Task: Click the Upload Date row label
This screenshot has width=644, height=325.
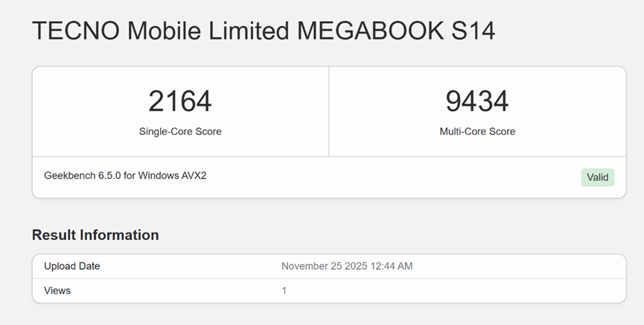Action: pyautogui.click(x=71, y=266)
